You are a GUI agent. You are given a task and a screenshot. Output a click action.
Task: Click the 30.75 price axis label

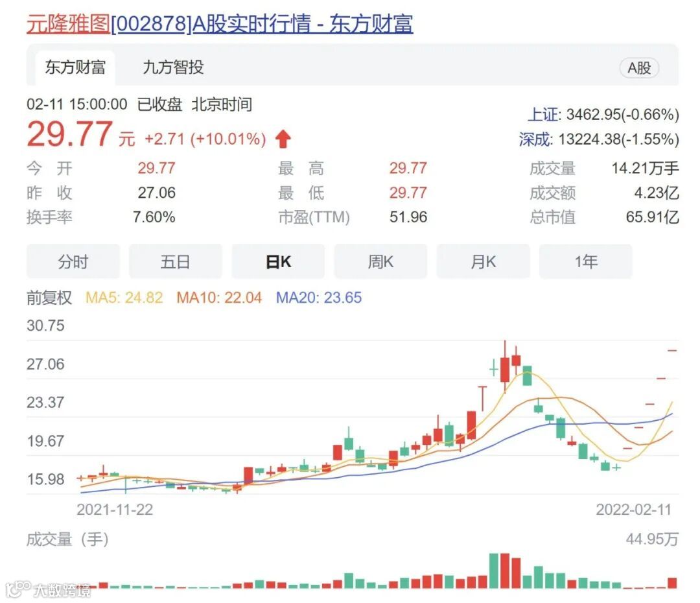(45, 325)
